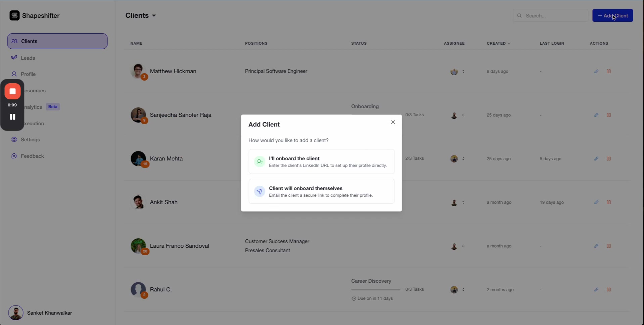Edit Matthew Hickman using the pencil icon
This screenshot has height=325, width=644.
[x=597, y=71]
